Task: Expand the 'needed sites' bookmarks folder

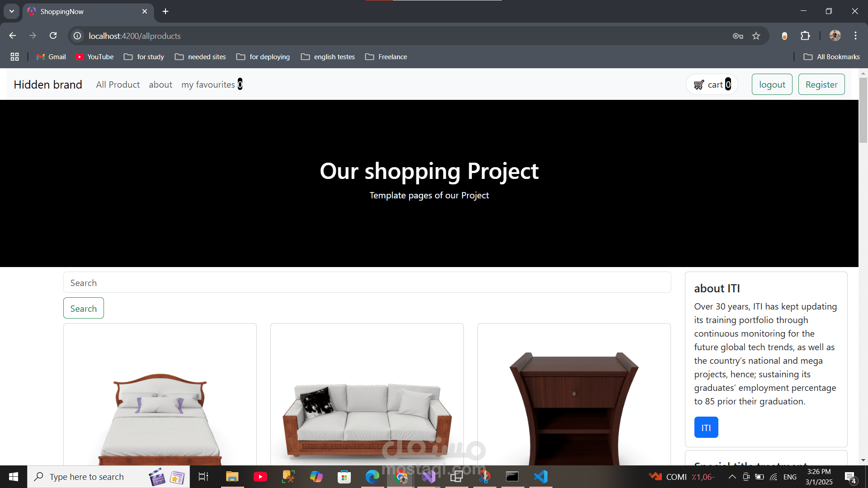Action: point(200,57)
